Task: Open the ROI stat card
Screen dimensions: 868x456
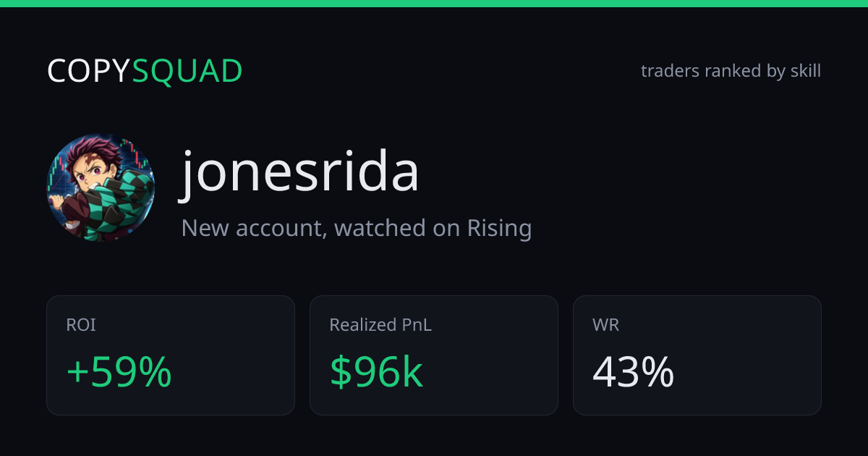Action: pyautogui.click(x=171, y=355)
